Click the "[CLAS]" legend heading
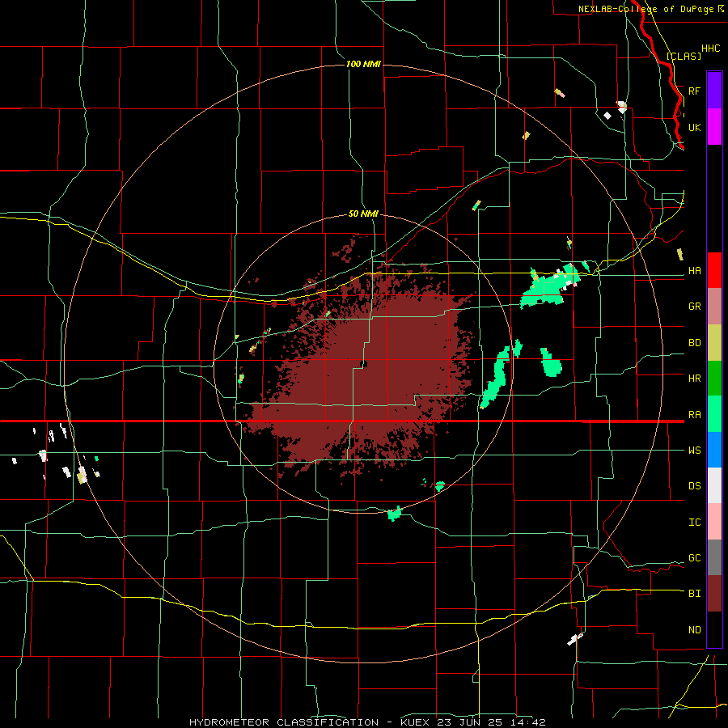The image size is (728, 728). tap(684, 56)
